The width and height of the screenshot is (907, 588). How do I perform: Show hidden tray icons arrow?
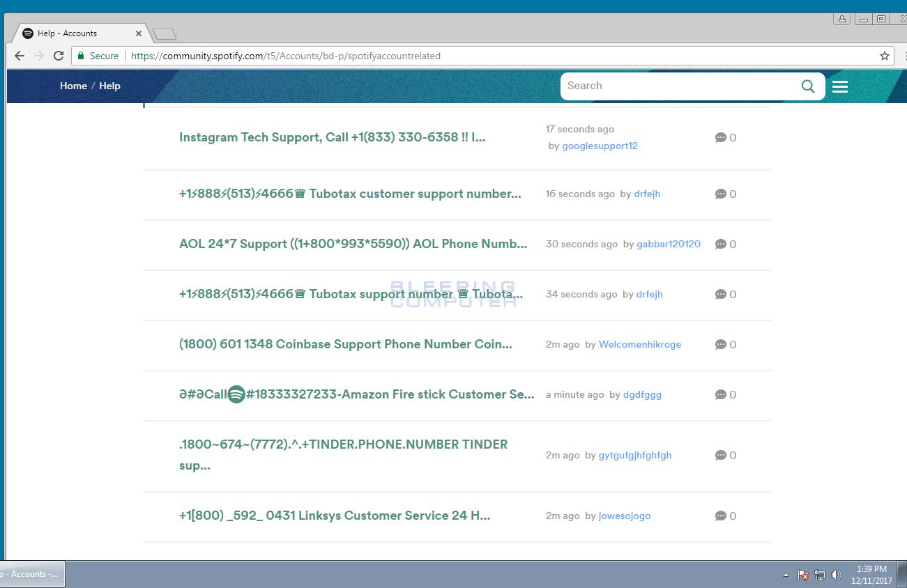tap(786, 575)
